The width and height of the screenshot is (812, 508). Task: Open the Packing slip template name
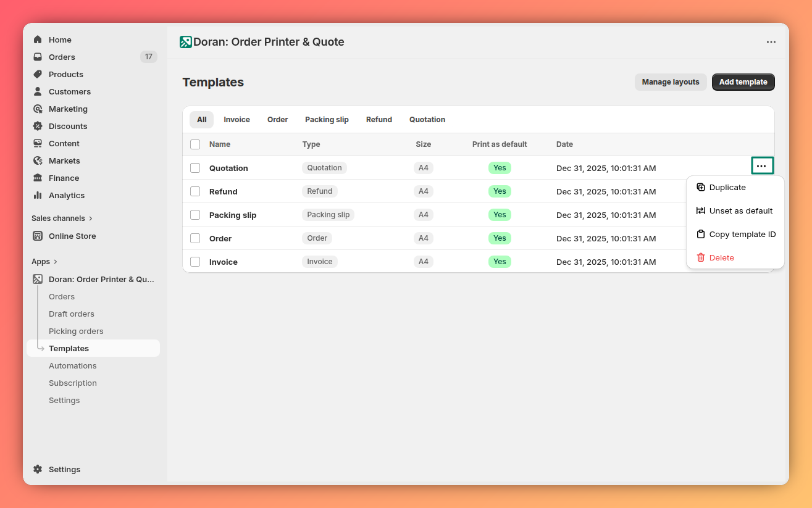pyautogui.click(x=233, y=215)
